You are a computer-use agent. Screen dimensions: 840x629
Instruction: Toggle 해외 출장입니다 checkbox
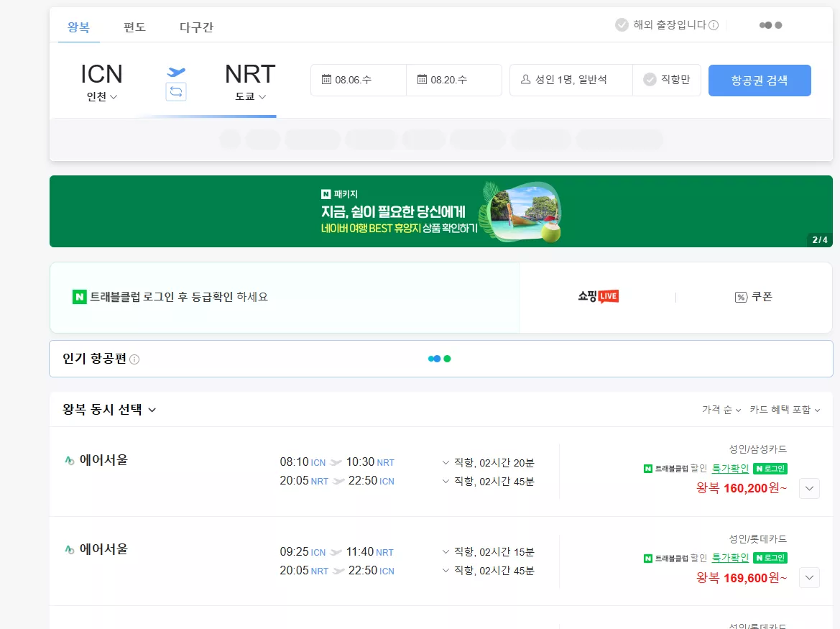[622, 24]
